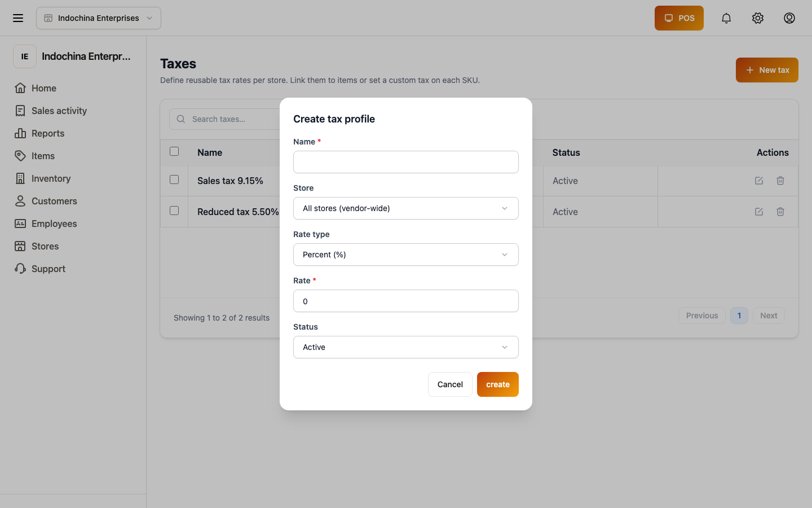Open the notifications bell
The image size is (812, 508).
pos(726,18)
